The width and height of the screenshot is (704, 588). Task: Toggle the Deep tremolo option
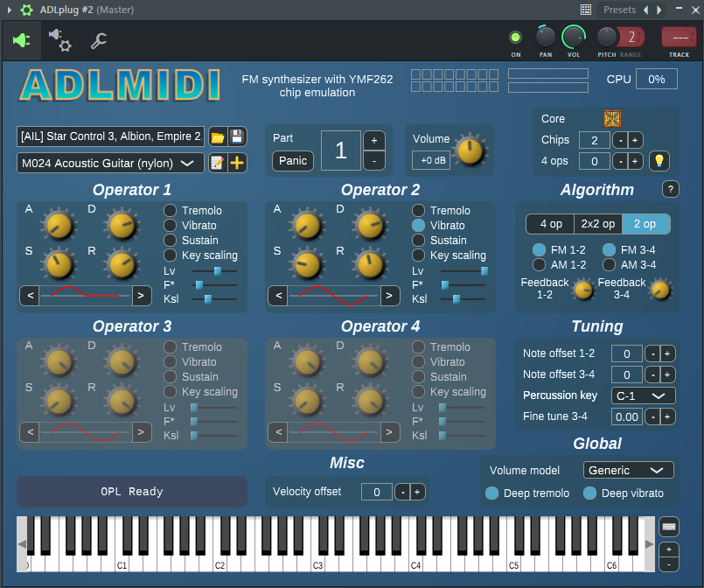[x=492, y=493]
